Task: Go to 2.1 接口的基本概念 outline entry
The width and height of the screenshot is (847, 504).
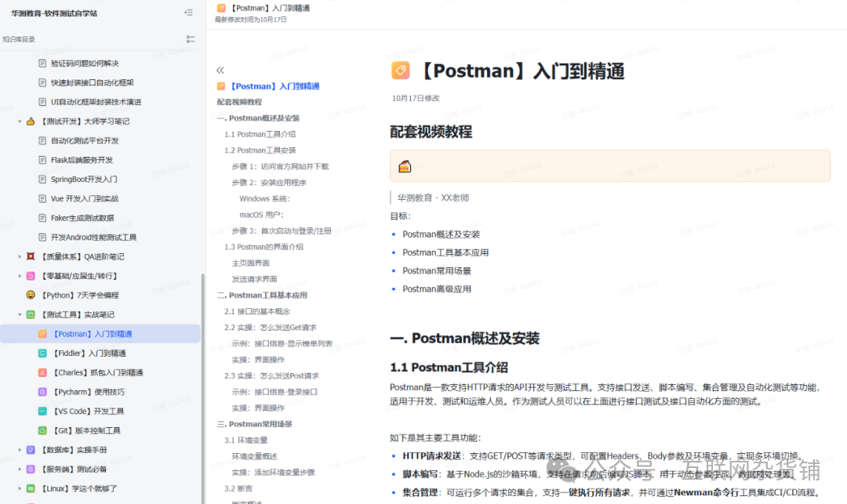Action: (257, 311)
